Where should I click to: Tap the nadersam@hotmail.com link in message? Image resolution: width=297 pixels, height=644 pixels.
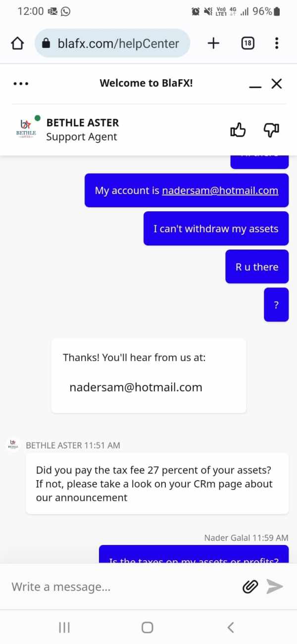pos(220,191)
